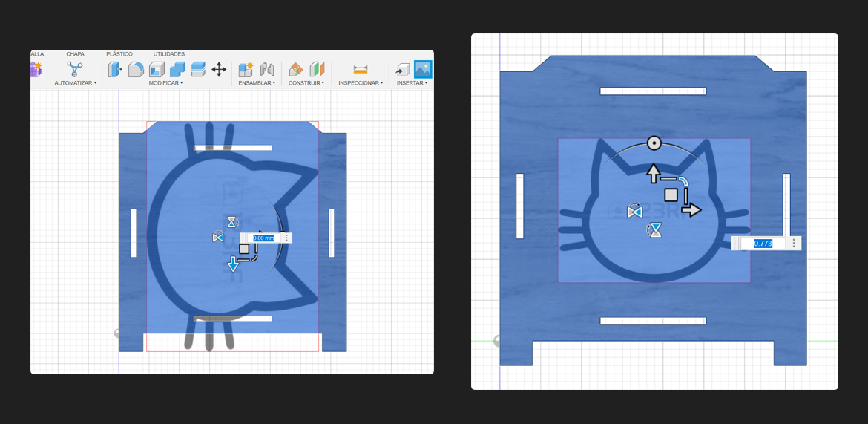Image resolution: width=868 pixels, height=424 pixels.
Task: Click rotation circle handle in right view
Action: 654,143
